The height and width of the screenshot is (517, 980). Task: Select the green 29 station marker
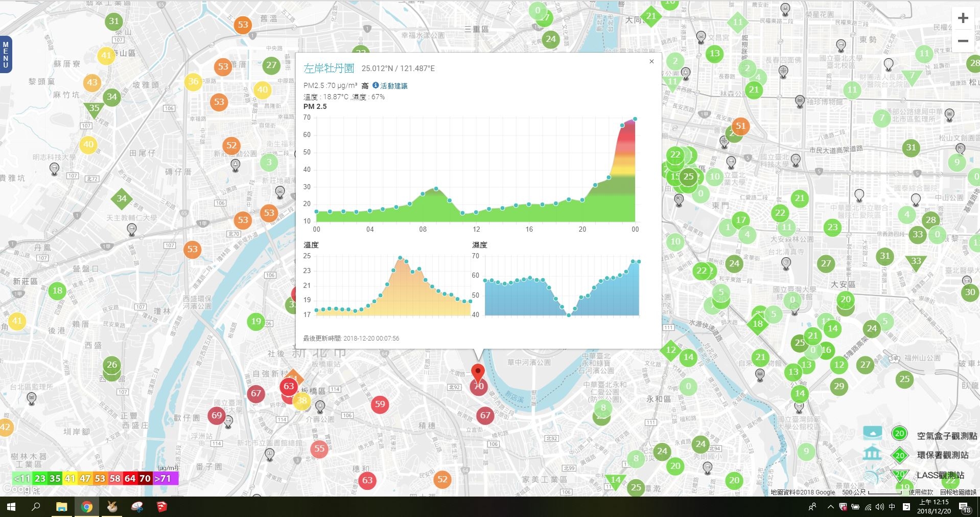(x=839, y=386)
